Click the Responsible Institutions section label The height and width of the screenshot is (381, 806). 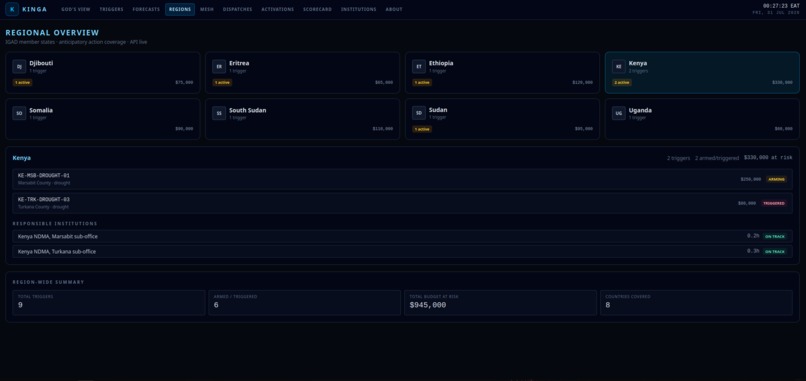click(55, 224)
